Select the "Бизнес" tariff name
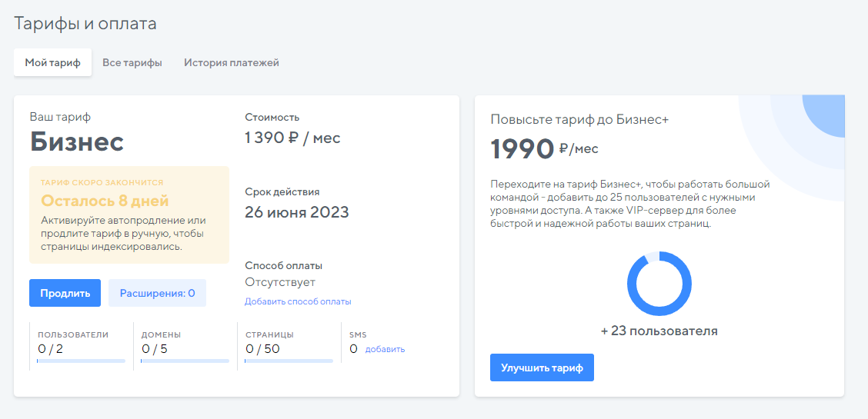Image resolution: width=868 pixels, height=419 pixels. pos(77,141)
